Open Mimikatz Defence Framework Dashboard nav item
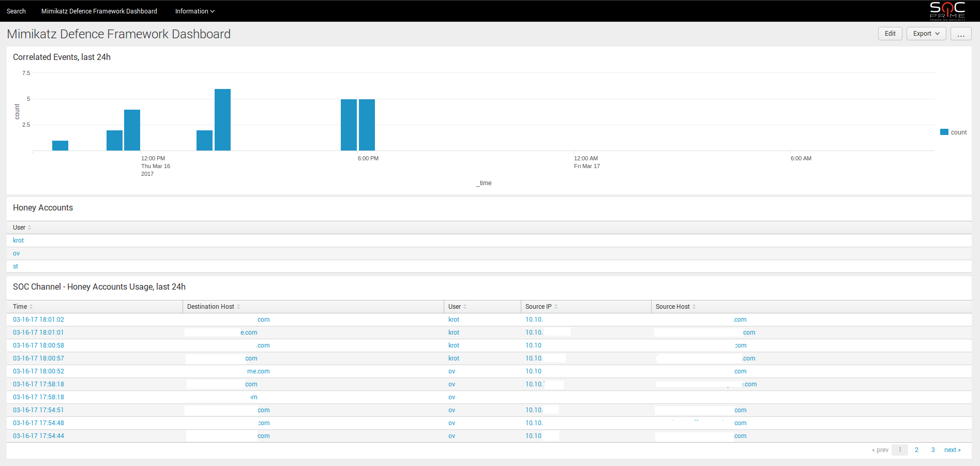 pyautogui.click(x=99, y=11)
